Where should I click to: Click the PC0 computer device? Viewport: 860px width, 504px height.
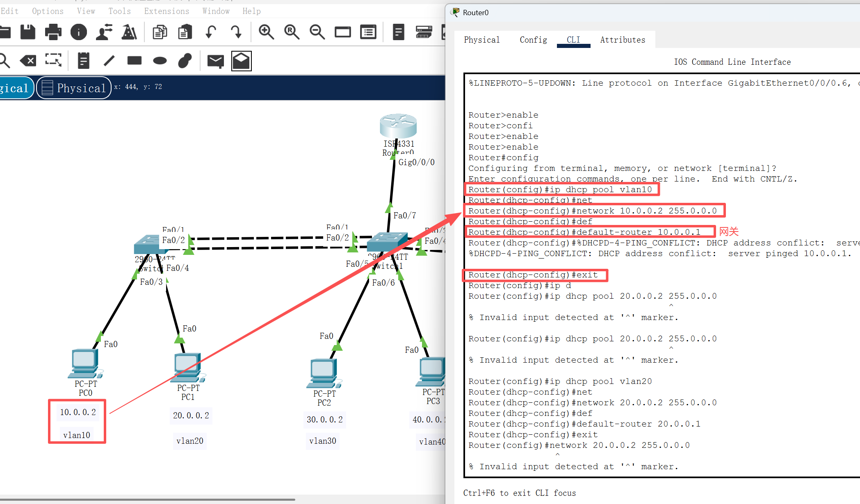[85, 363]
